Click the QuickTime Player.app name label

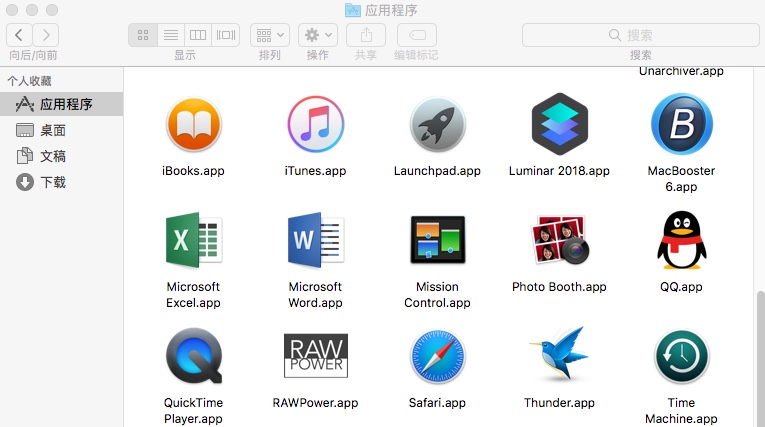[x=193, y=410]
